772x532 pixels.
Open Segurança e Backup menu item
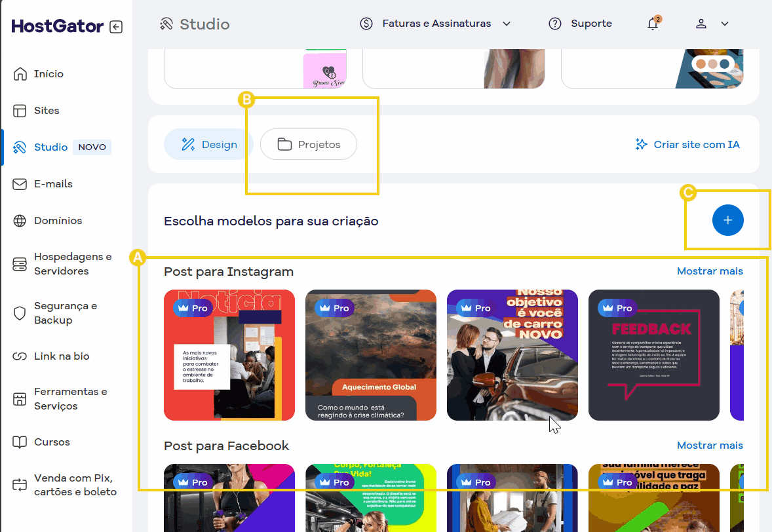tap(66, 313)
